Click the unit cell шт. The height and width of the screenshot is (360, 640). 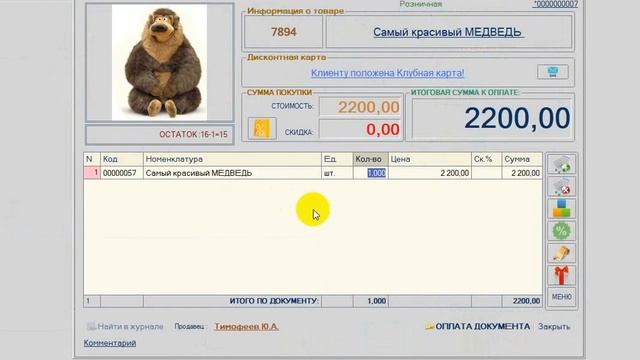[337, 173]
